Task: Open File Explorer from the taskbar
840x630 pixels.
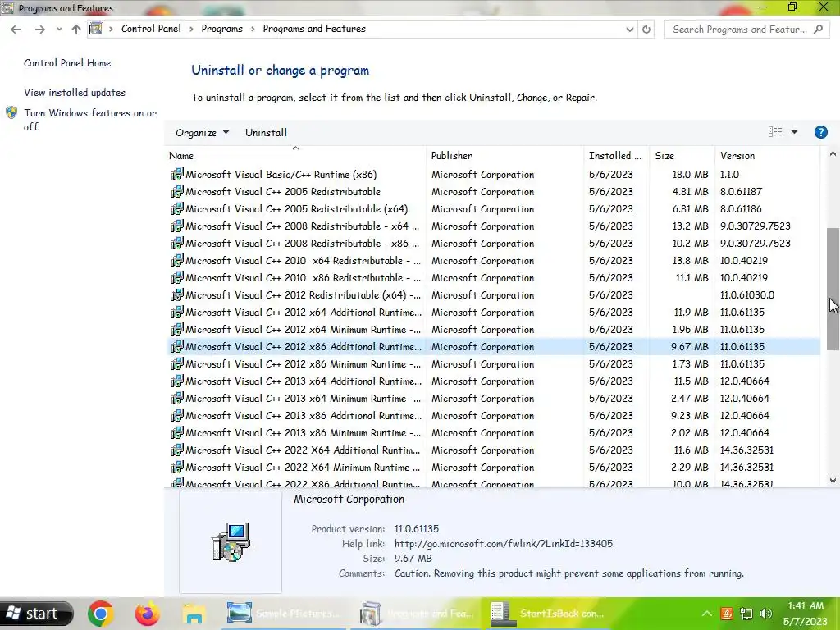Action: tap(194, 614)
